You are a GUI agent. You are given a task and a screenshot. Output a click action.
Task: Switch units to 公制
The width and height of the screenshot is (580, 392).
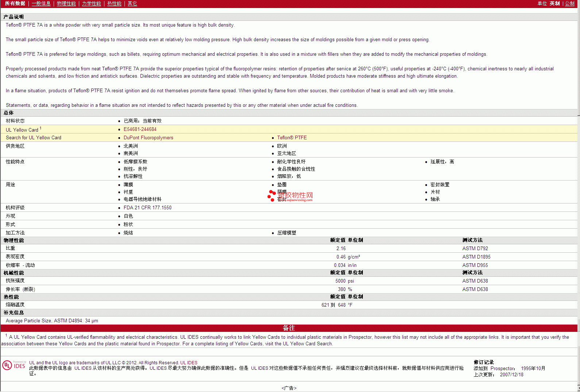tap(570, 3)
